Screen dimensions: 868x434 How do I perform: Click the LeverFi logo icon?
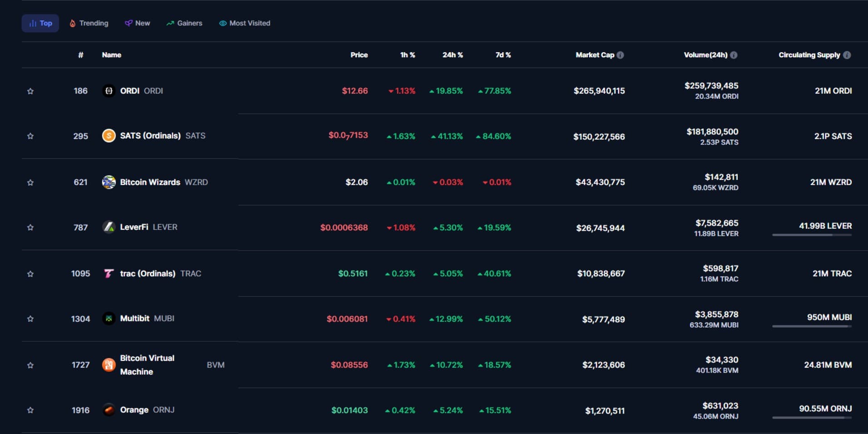108,227
